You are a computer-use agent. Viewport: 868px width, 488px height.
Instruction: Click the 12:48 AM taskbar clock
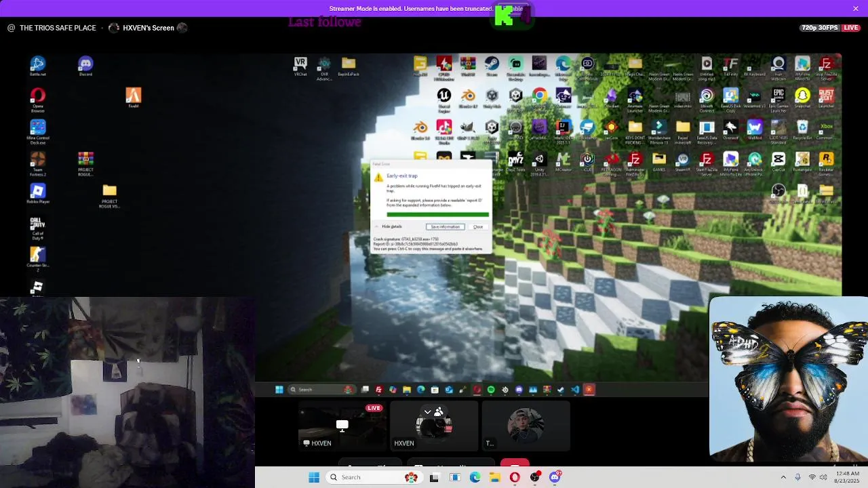pos(847,477)
